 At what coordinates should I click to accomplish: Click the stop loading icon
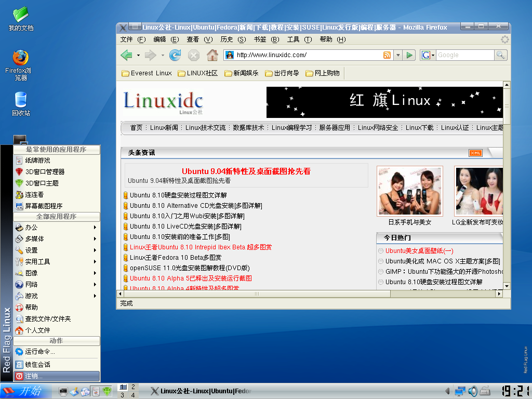pyautogui.click(x=193, y=55)
